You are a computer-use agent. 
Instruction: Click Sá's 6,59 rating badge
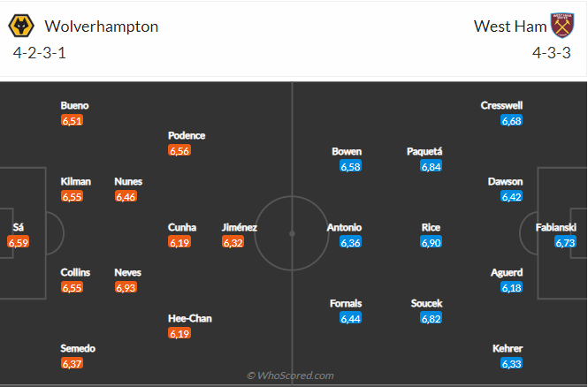point(19,242)
